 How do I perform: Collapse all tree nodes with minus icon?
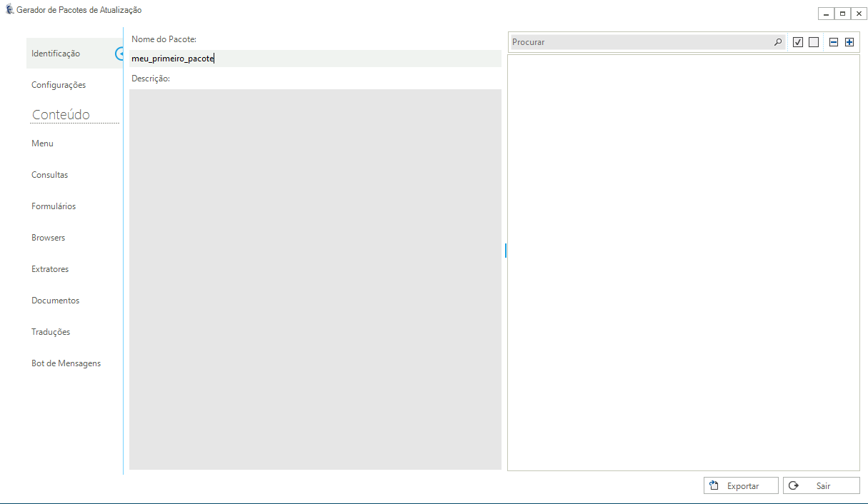pos(834,42)
